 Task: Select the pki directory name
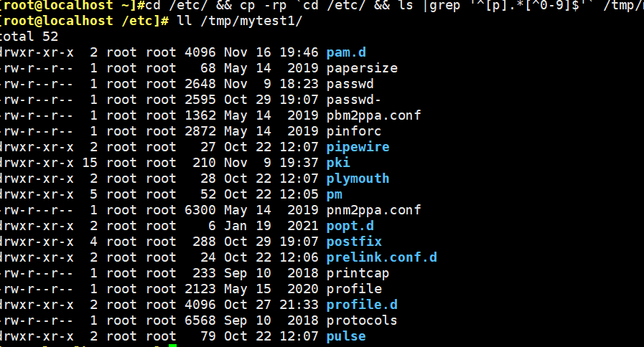pos(338,163)
